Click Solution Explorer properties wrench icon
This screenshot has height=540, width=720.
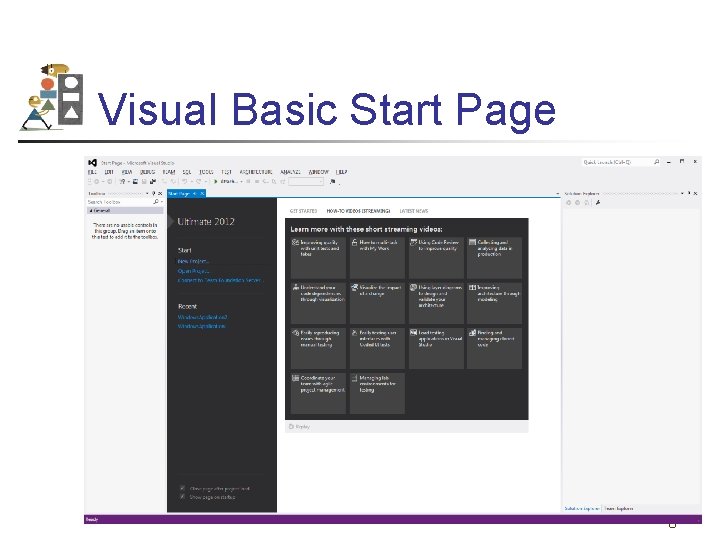coord(598,202)
